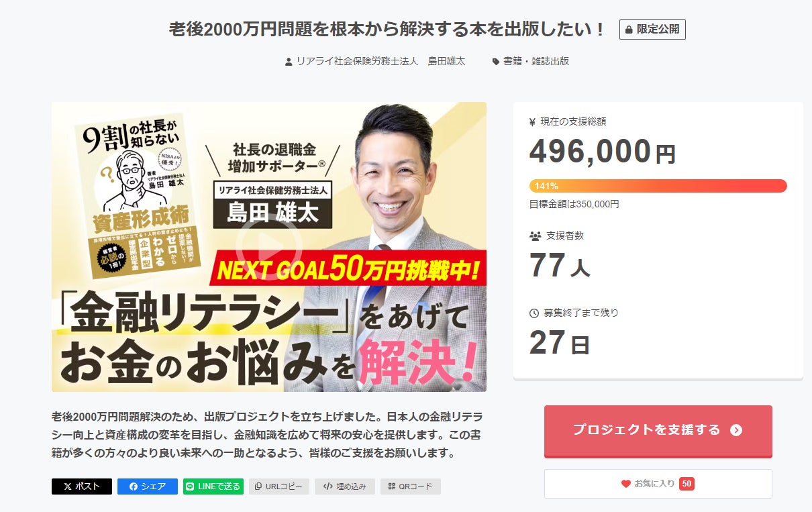The width and height of the screenshot is (812, 512).
Task: Share the project via Facebook シェア button
Action: coord(148,487)
